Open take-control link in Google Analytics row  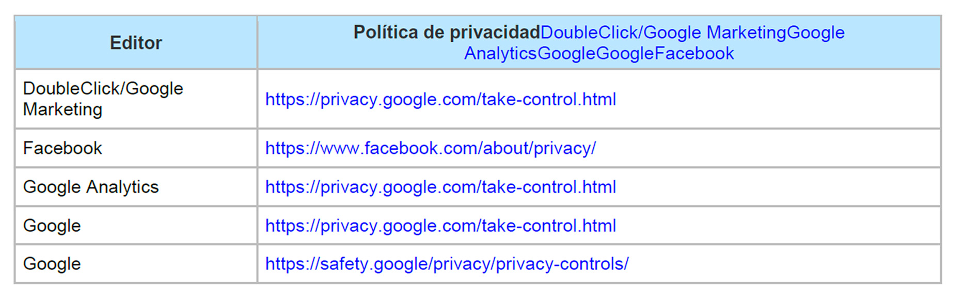point(440,187)
